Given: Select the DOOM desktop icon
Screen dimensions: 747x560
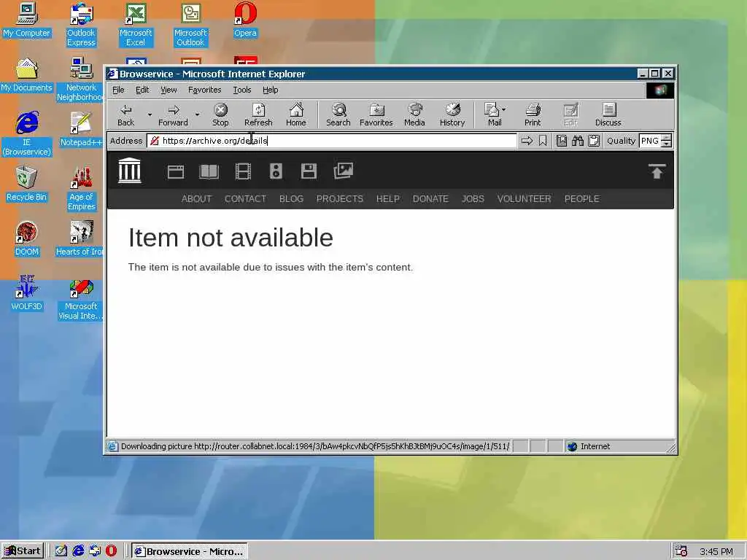Looking at the screenshot, I should click(x=26, y=238).
